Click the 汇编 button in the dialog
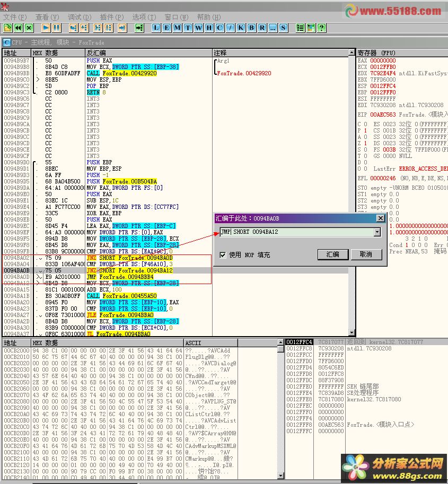 click(x=333, y=254)
